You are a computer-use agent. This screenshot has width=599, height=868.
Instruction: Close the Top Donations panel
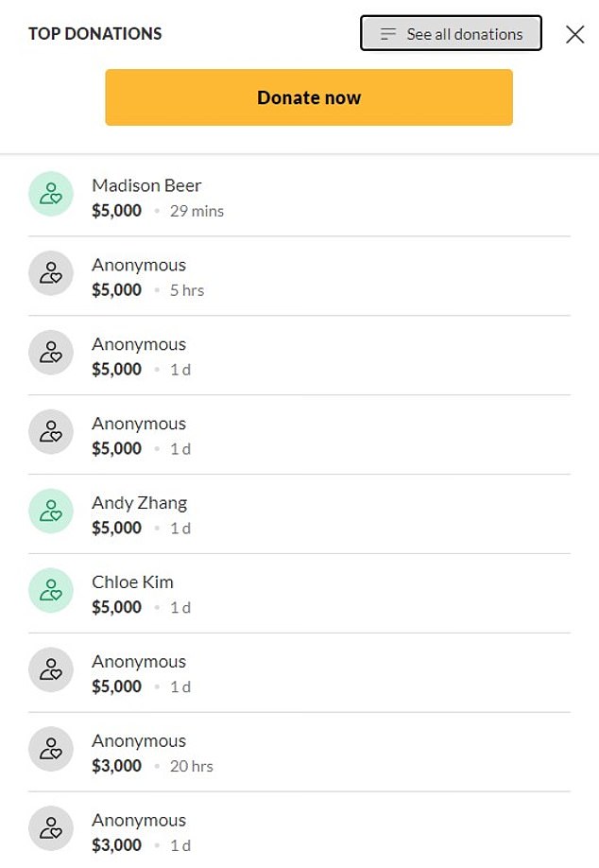tap(574, 34)
